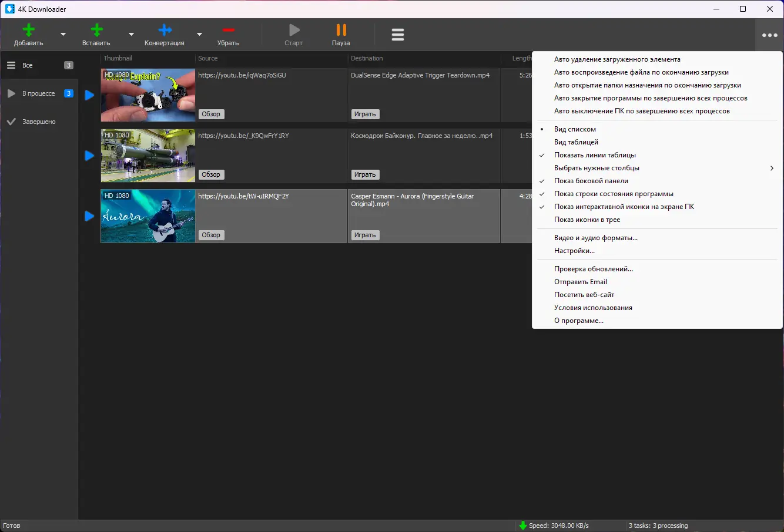Click the red minus Убрать icon

click(228, 30)
